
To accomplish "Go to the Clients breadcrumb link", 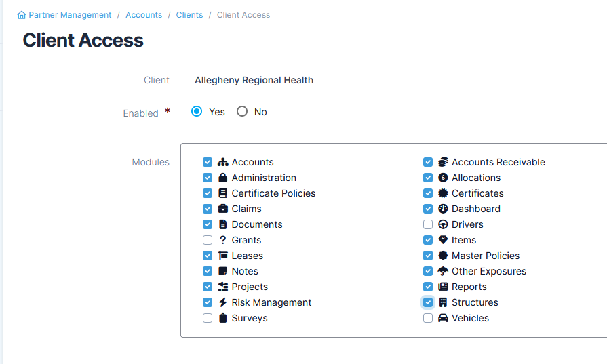I will point(189,15).
